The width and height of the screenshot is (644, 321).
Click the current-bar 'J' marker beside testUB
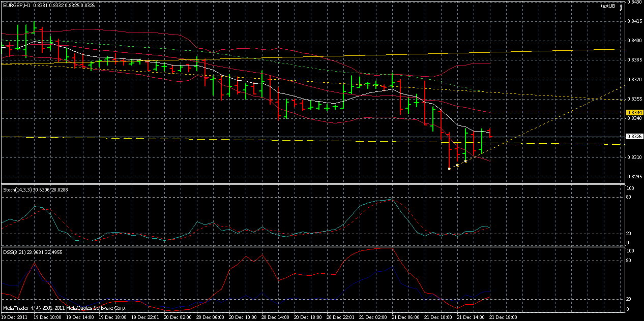coord(621,8)
